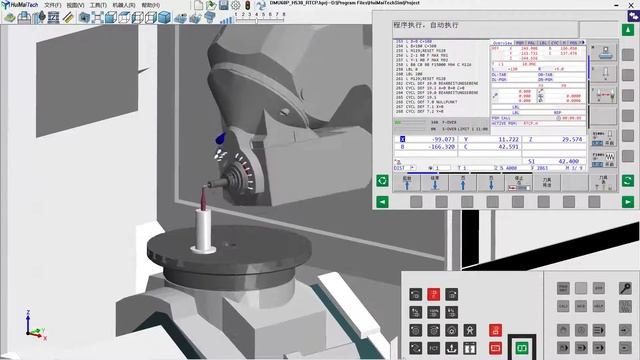
Task: Click the red key above the NC stop key
Action: [x=495, y=330]
